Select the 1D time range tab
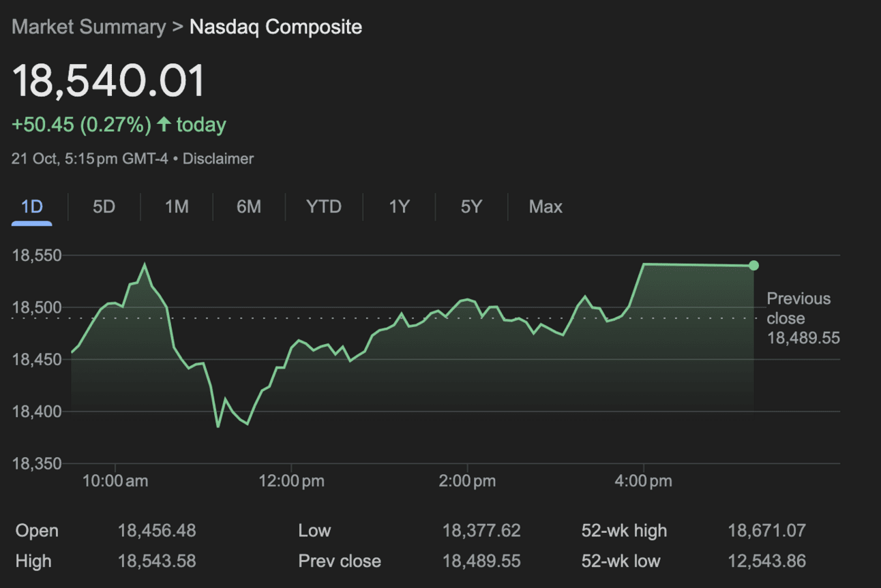The width and height of the screenshot is (881, 588). coord(32,206)
